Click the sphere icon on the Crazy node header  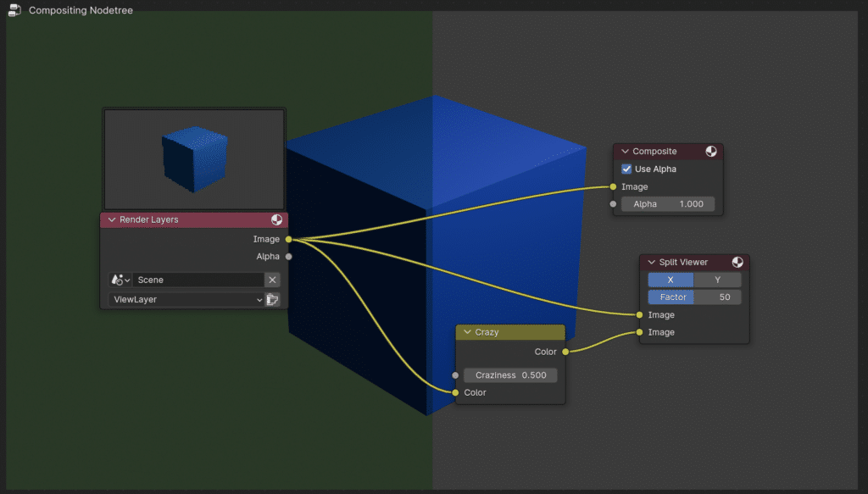click(557, 331)
